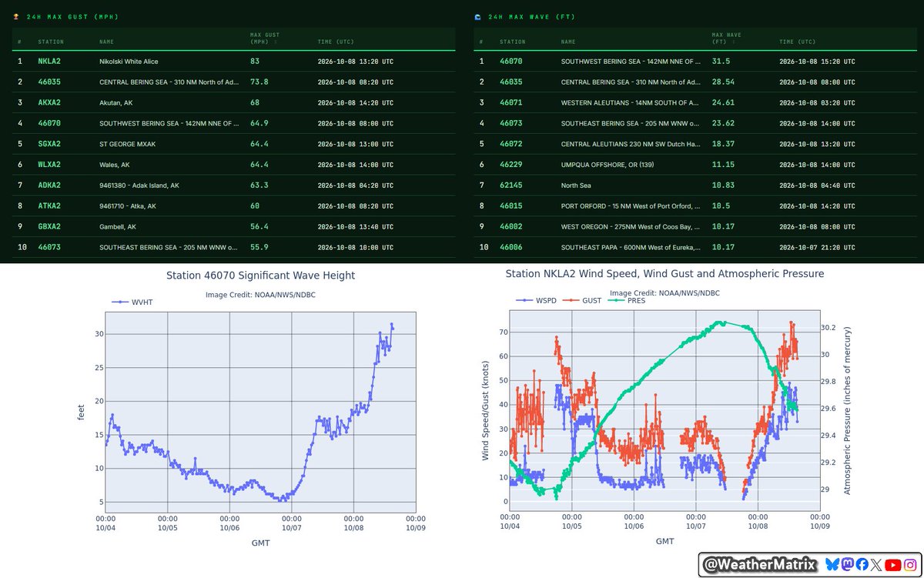This screenshot has height=578, width=924.
Task: Click STATION column header in wave table
Action: pos(513,42)
